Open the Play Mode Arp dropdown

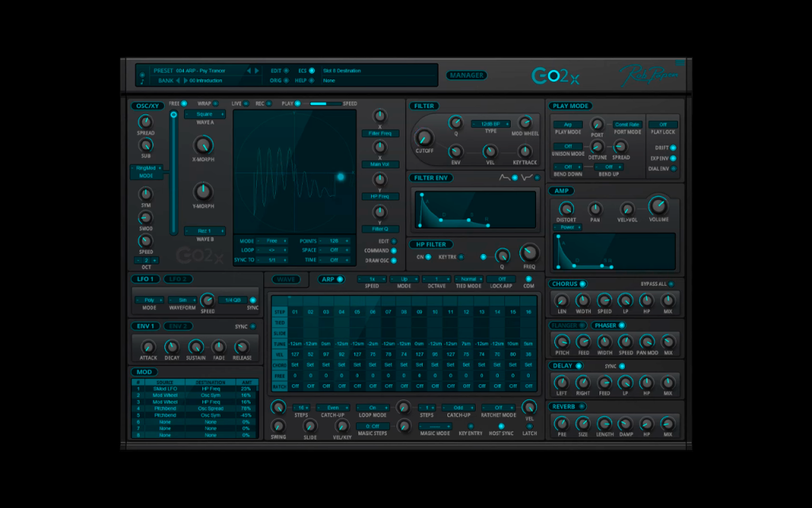click(568, 125)
